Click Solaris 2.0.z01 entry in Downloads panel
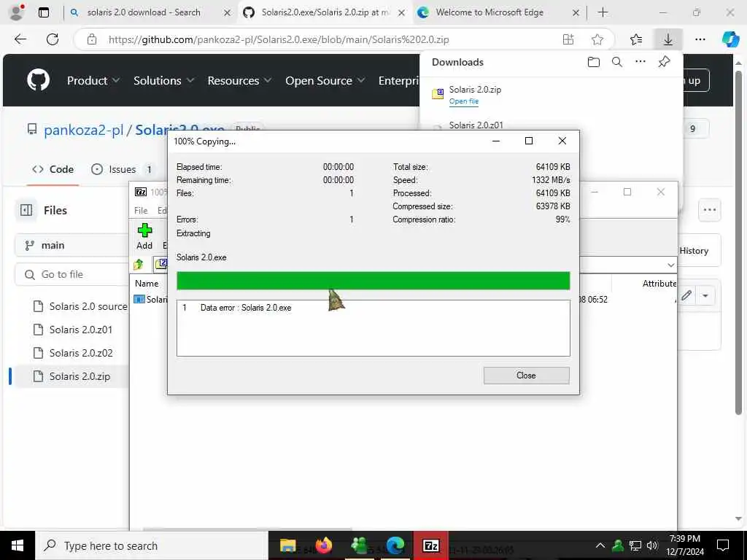The height and width of the screenshot is (560, 747). (x=476, y=125)
